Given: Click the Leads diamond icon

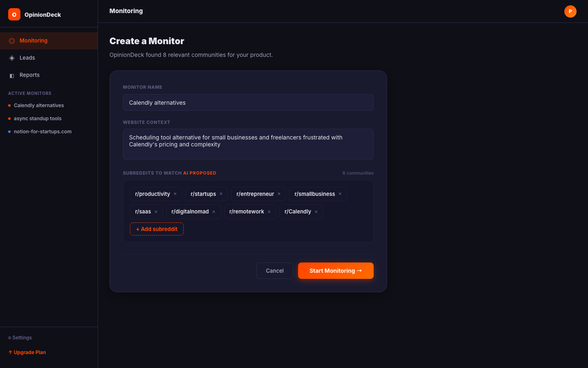Looking at the screenshot, I should pos(11,58).
